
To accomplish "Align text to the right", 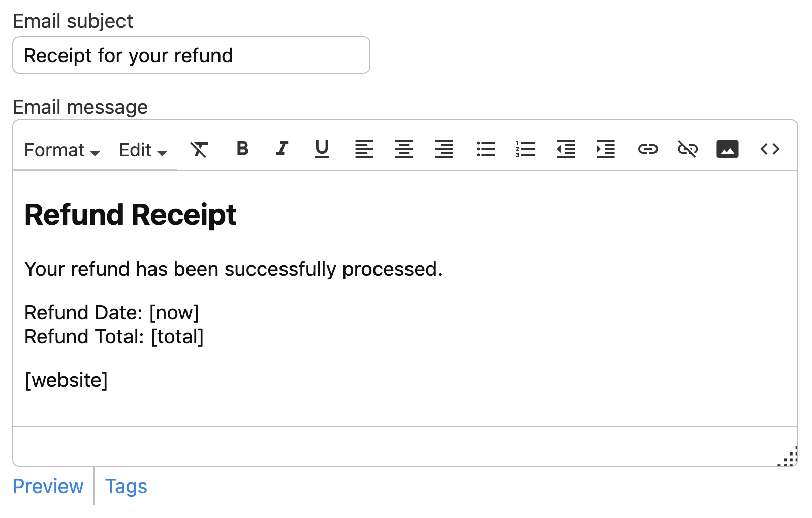I will tap(444, 149).
